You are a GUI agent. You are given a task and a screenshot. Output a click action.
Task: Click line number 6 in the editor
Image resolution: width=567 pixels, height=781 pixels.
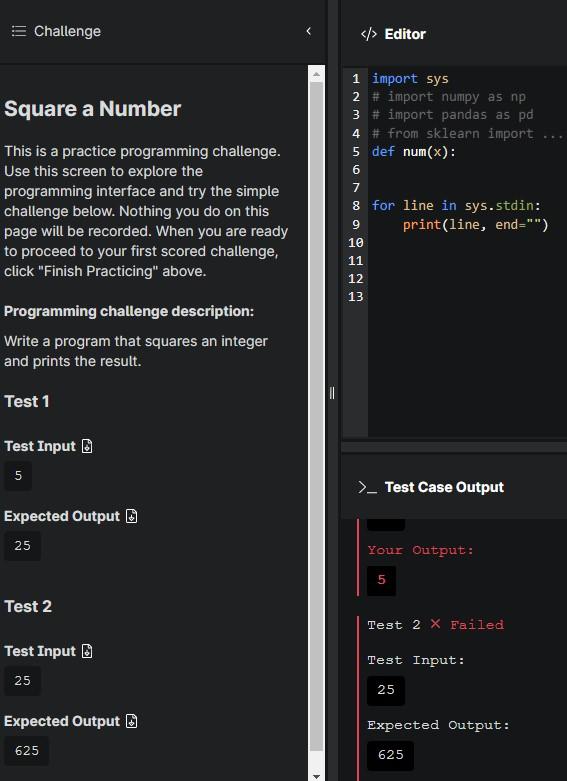(x=356, y=170)
